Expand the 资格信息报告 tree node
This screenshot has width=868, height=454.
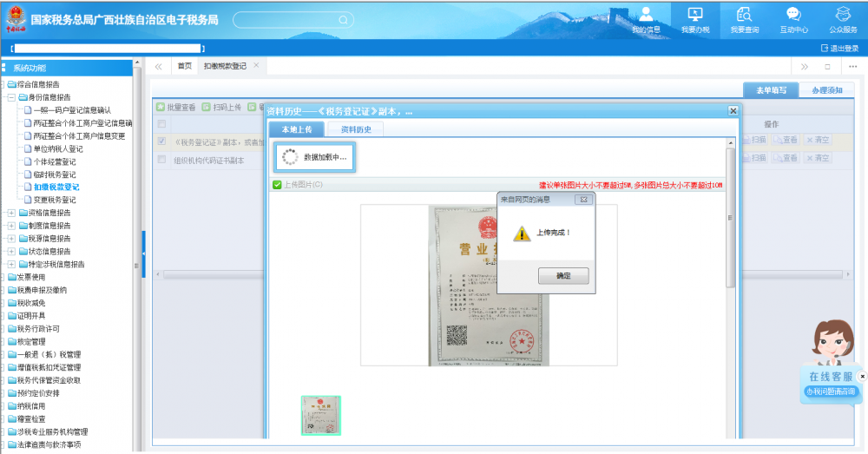click(x=11, y=213)
